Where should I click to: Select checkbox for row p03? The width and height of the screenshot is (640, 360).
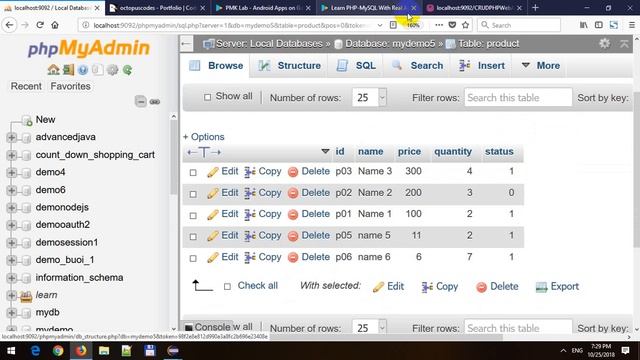[193, 173]
